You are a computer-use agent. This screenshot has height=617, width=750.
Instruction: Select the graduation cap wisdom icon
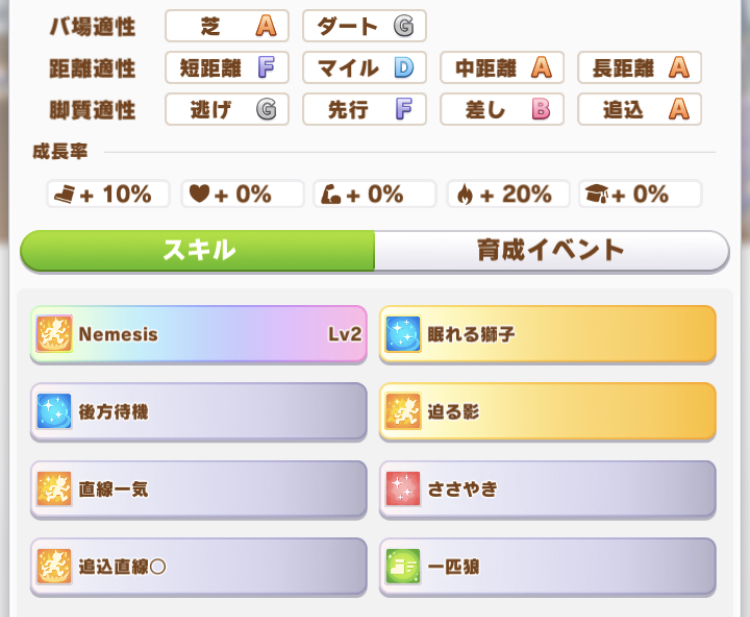(597, 194)
